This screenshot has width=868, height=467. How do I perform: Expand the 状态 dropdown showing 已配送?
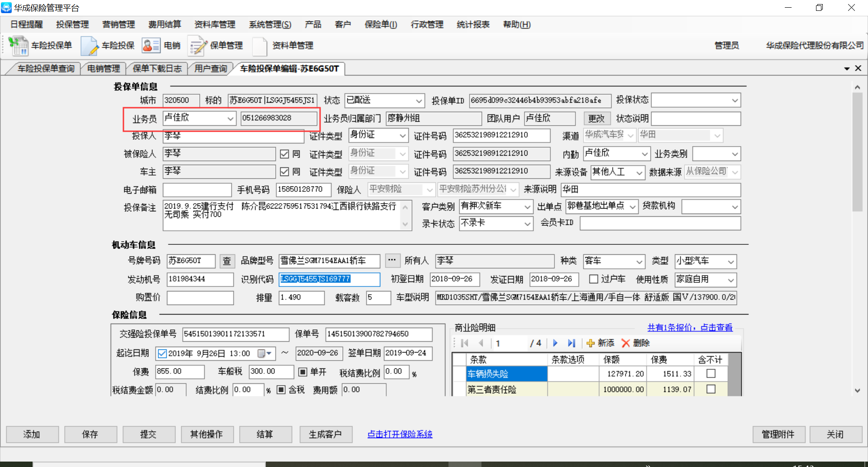click(x=419, y=100)
